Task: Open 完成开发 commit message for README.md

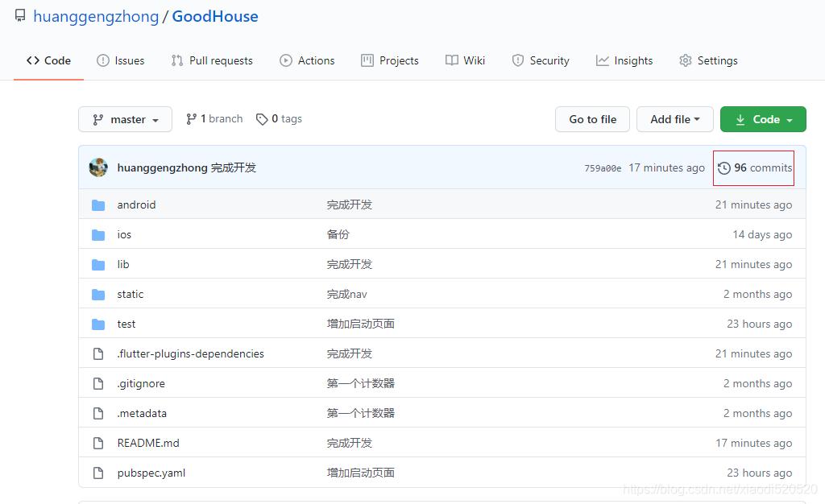Action: [350, 443]
